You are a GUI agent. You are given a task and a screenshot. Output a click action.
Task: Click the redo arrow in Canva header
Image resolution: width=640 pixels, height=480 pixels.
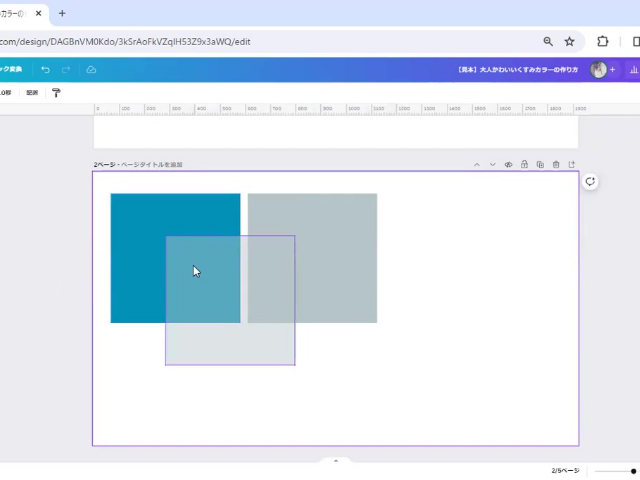click(66, 70)
